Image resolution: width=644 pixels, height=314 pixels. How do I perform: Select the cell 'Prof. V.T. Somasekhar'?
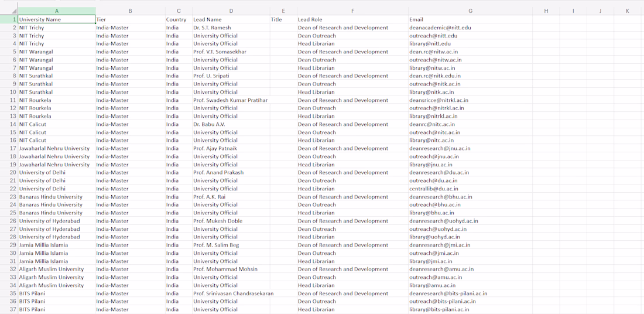pos(231,52)
